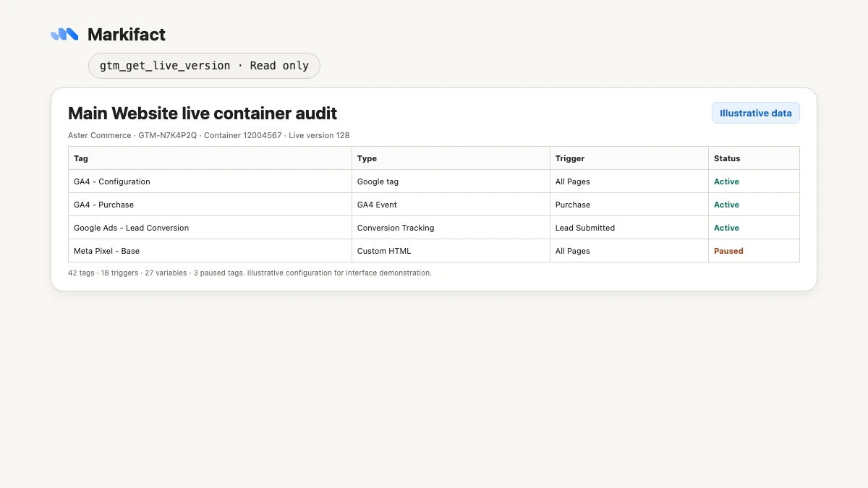Click Active status for Google Ads Lead Conversion

pos(726,228)
